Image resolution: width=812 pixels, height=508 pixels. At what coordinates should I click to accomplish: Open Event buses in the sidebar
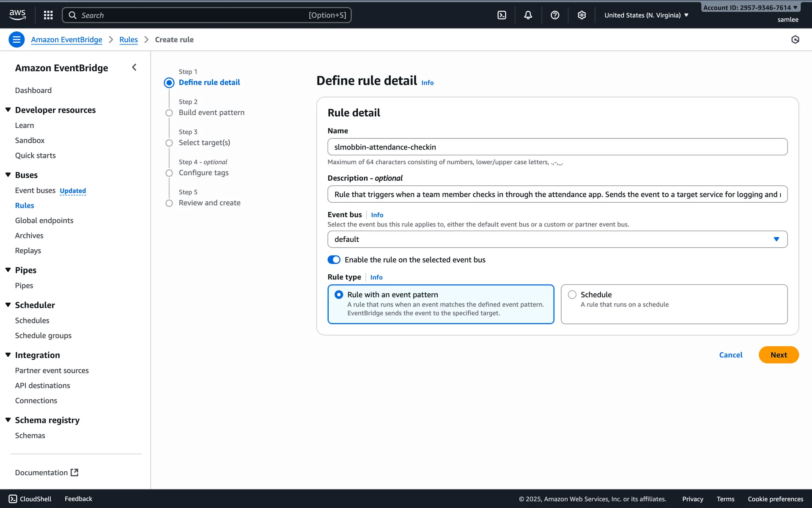point(35,190)
